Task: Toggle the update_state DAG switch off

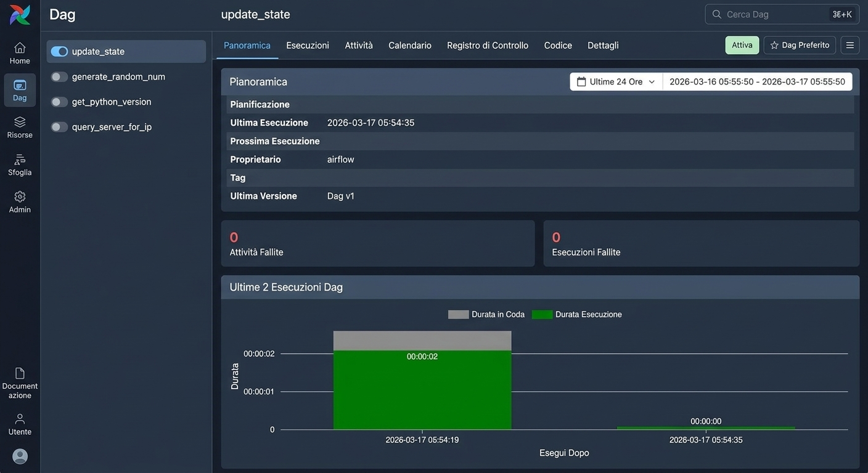Action: 59,52
